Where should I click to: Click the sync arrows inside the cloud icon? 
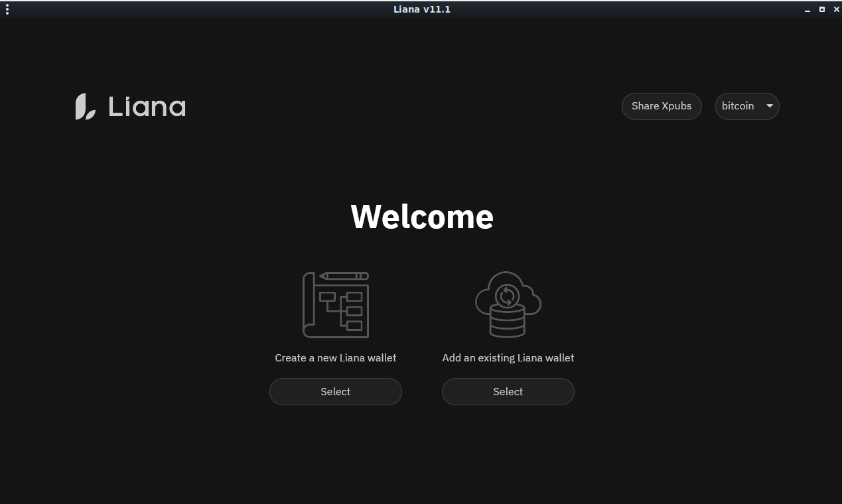pos(507,296)
